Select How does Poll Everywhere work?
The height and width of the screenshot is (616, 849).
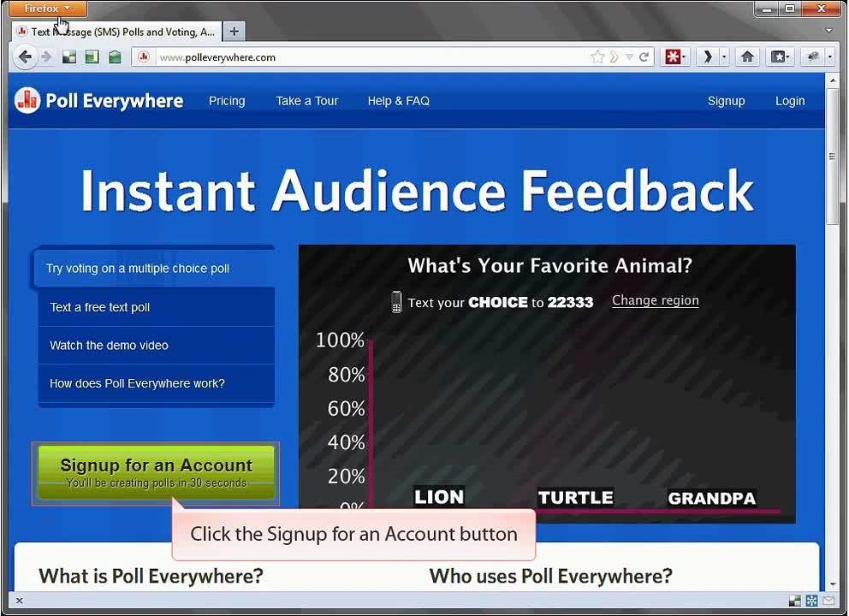pyautogui.click(x=156, y=383)
